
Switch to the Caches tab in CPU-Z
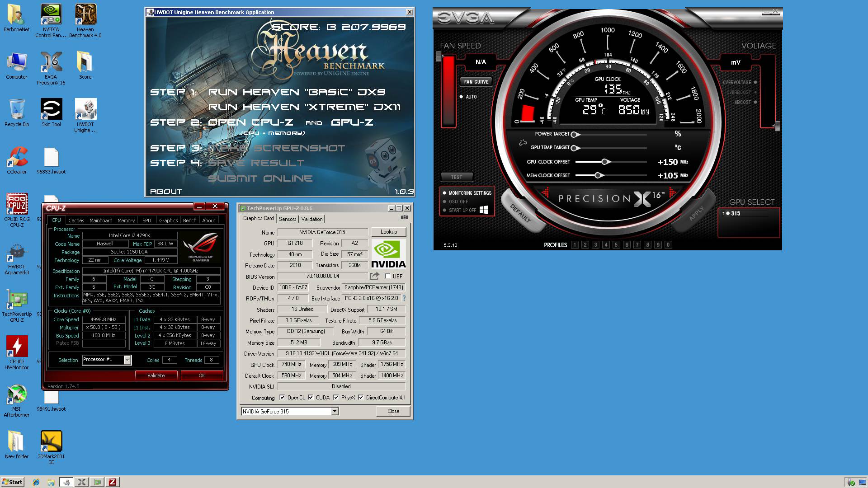[76, 221]
